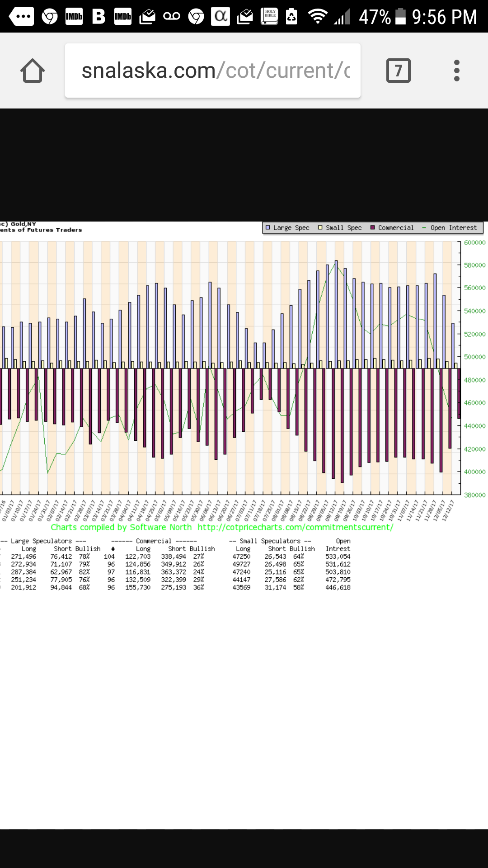The width and height of the screenshot is (488, 868).
Task: Open the tab switcher showing 7 tabs
Action: click(398, 71)
